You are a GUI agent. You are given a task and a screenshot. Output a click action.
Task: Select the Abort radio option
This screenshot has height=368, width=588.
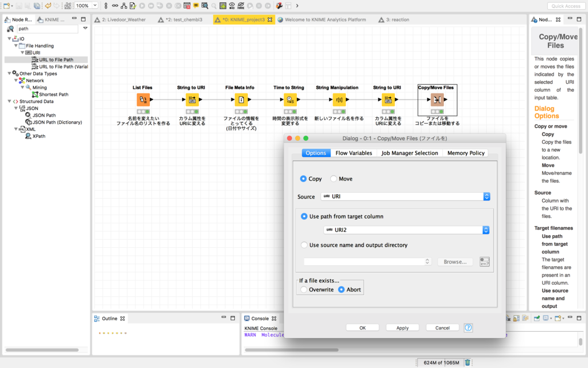coord(341,290)
